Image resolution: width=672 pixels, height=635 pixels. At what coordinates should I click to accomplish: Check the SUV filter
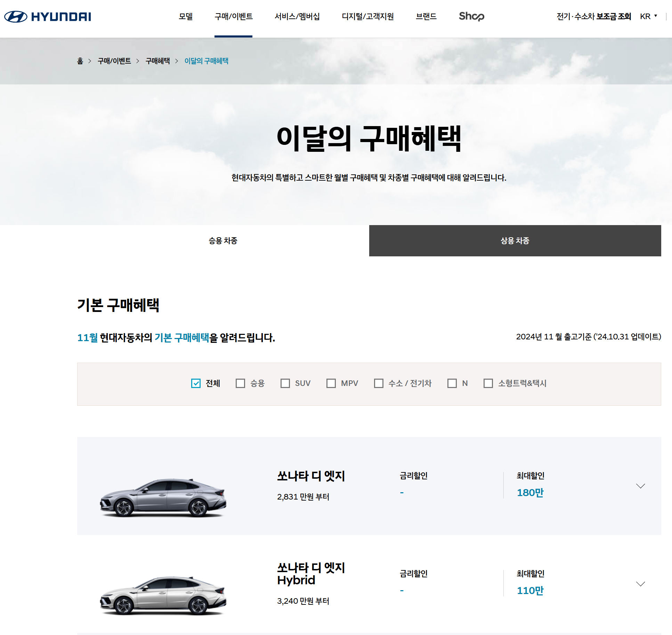point(285,383)
